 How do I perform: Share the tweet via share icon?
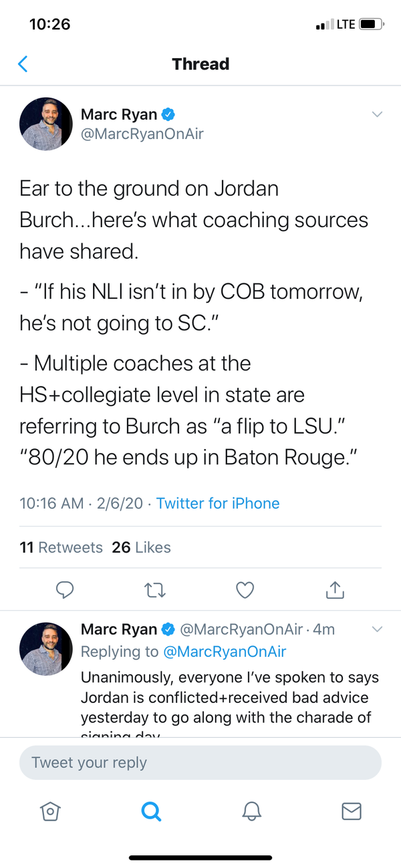tap(334, 589)
